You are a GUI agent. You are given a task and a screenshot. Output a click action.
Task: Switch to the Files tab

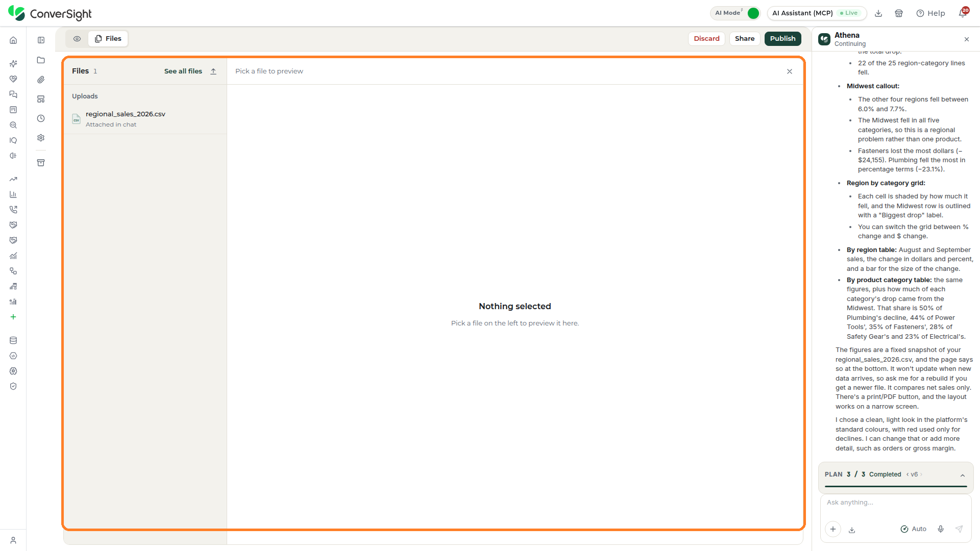click(108, 39)
